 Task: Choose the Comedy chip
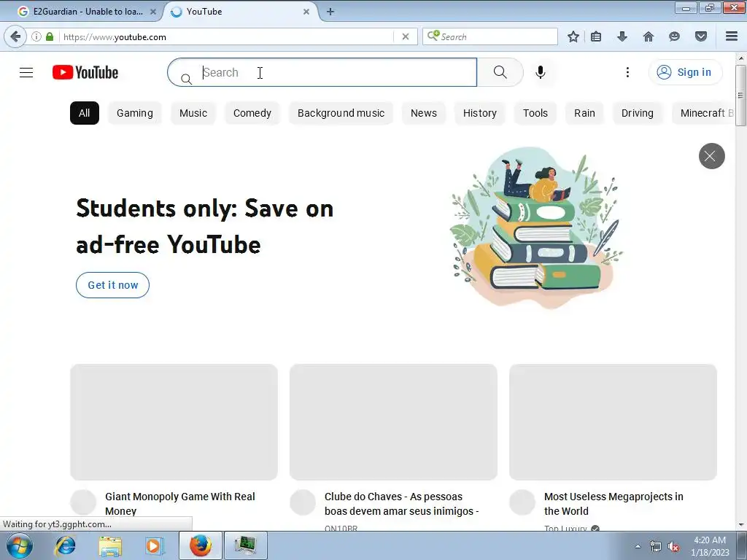pyautogui.click(x=252, y=113)
